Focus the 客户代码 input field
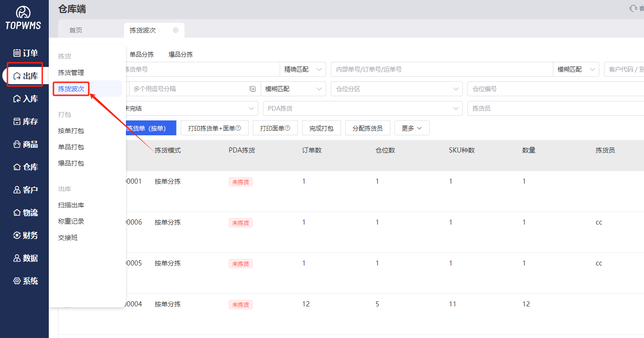The width and height of the screenshot is (644, 338). coord(624,69)
